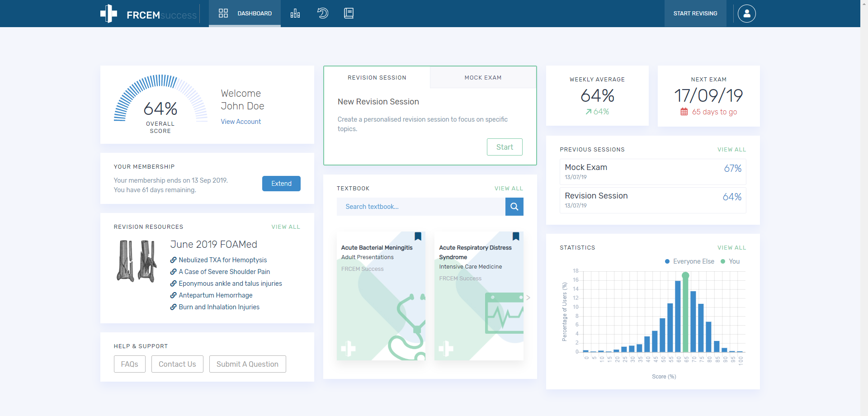
Task: Switch to the Mock Exam tab
Action: tap(483, 78)
